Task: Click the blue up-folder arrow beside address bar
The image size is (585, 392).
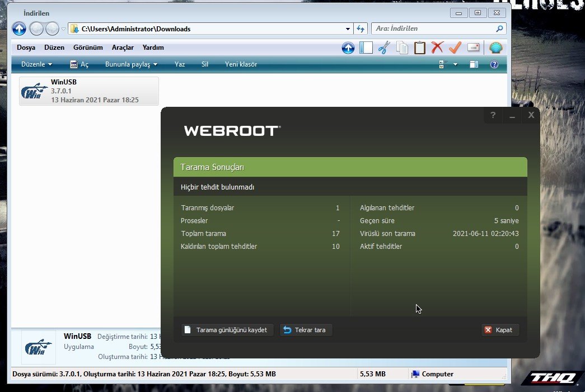Action: 19,29
